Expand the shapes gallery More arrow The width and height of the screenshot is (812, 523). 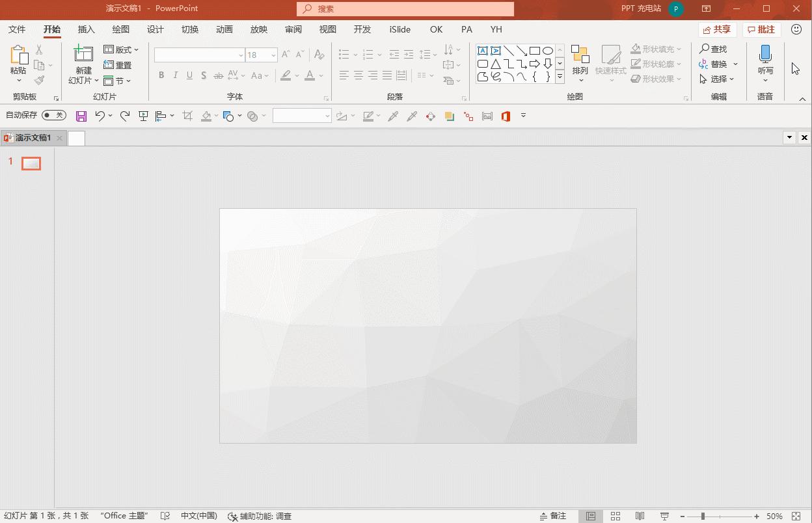click(560, 77)
